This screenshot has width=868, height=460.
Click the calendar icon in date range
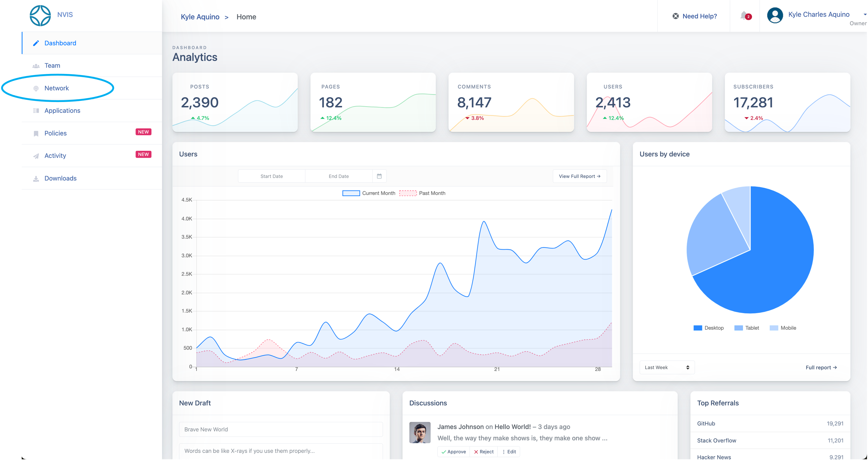coord(379,176)
